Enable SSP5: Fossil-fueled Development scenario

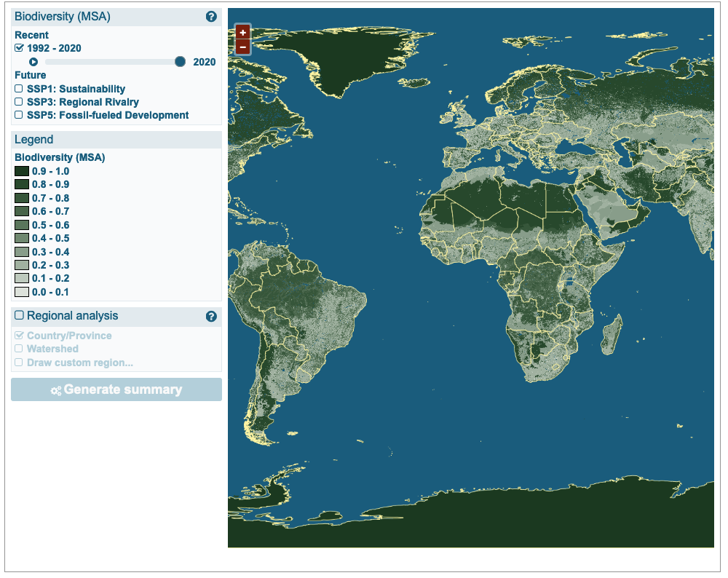click(20, 115)
